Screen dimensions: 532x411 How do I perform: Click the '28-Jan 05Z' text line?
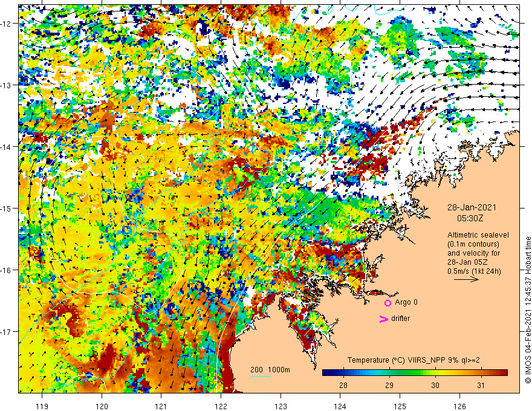point(468,262)
